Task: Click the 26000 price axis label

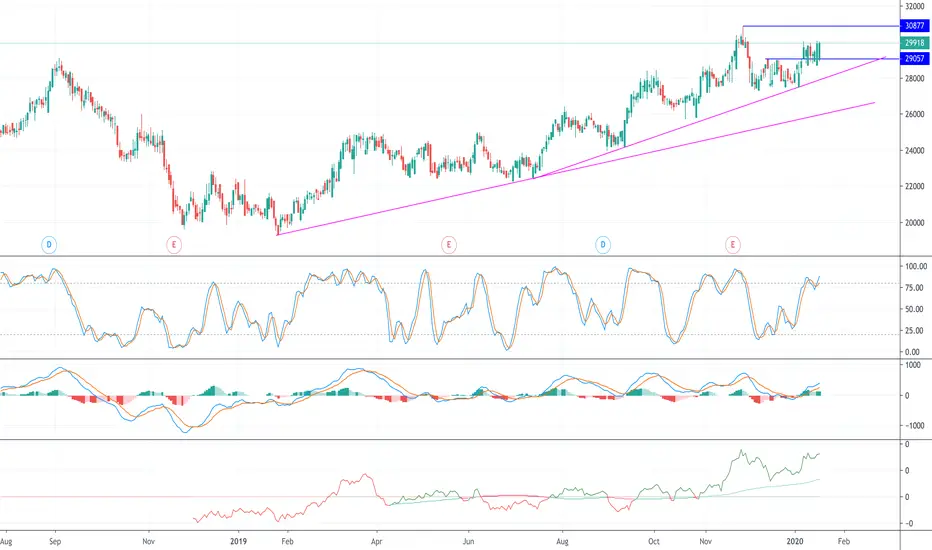Action: pyautogui.click(x=914, y=114)
